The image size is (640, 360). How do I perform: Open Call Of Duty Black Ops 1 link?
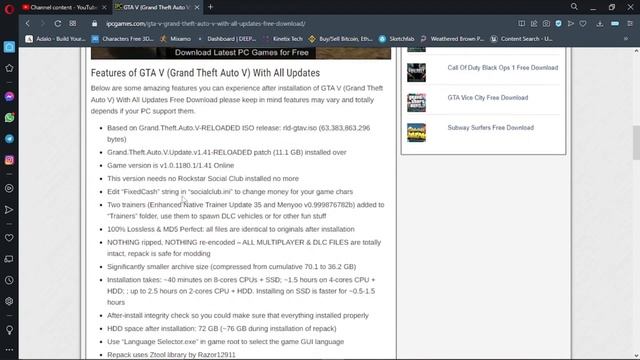[x=502, y=68]
